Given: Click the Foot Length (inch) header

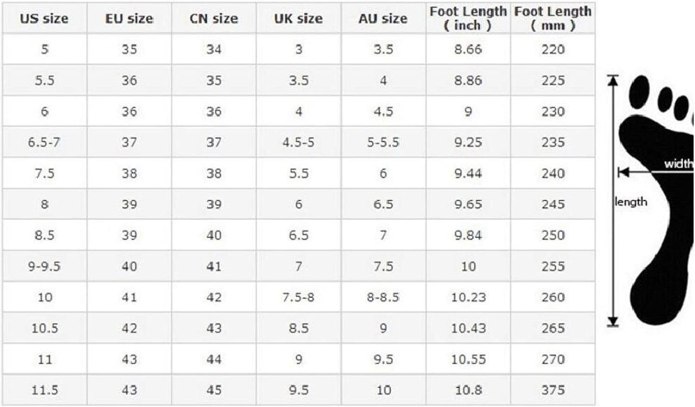Looking at the screenshot, I should (468, 18).
